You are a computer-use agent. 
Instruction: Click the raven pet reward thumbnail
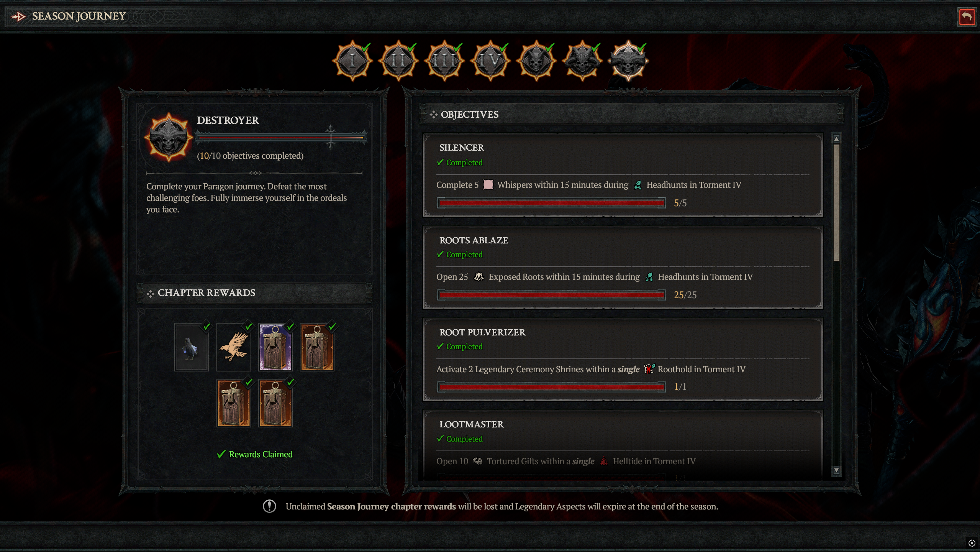coord(192,347)
